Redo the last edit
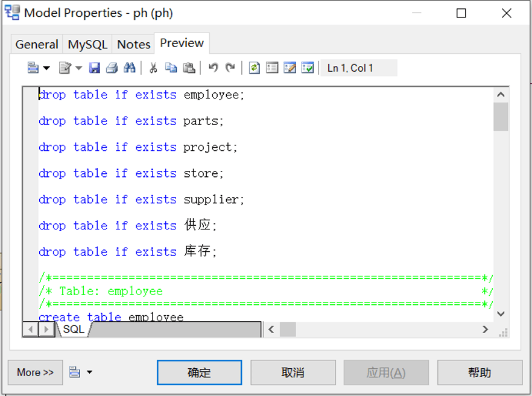 230,68
